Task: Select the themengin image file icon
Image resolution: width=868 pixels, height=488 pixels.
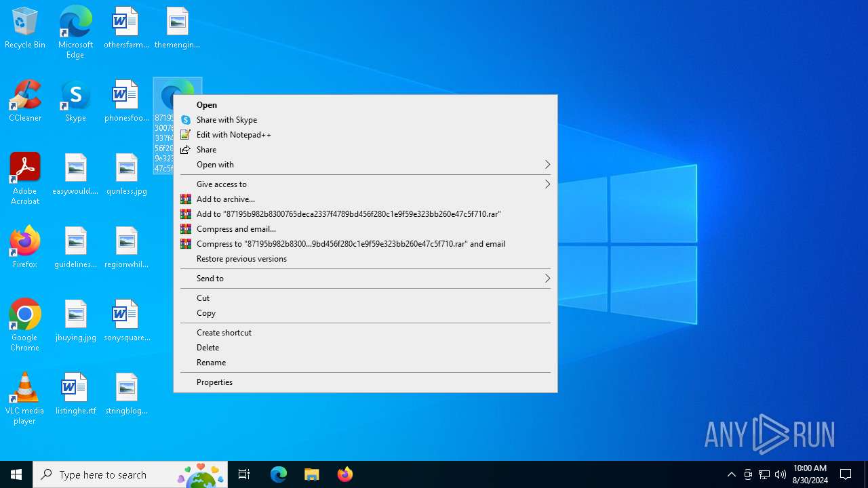Action: click(177, 28)
